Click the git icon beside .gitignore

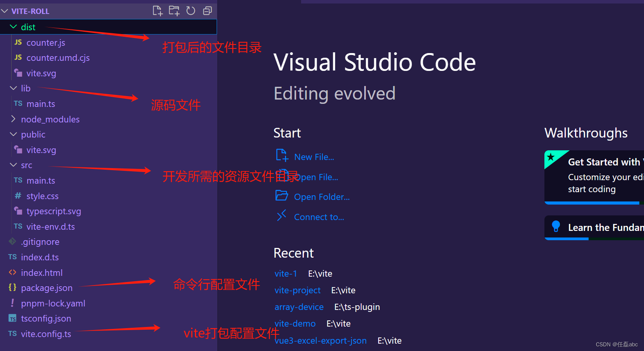coord(12,241)
